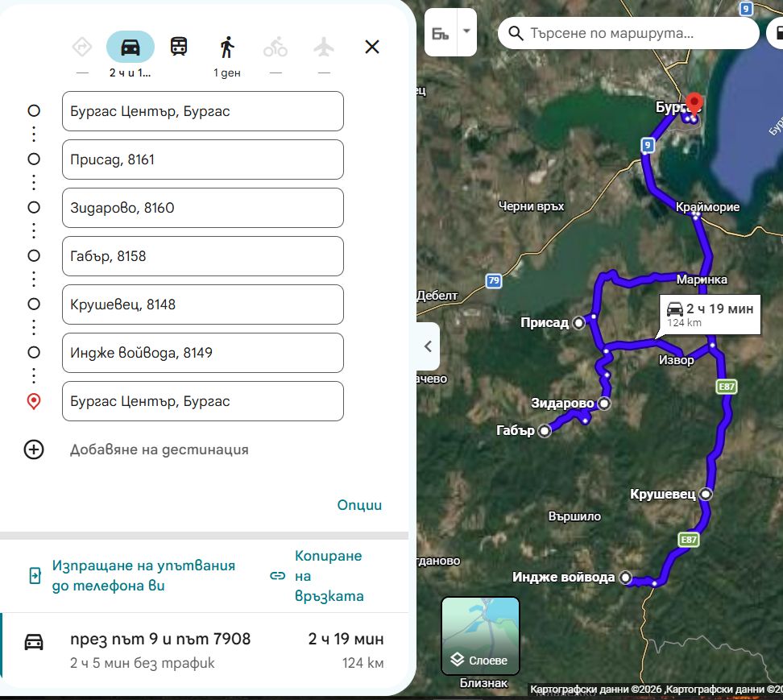
Task: Click the road 79 shield near Дебелт
Action: 494,280
